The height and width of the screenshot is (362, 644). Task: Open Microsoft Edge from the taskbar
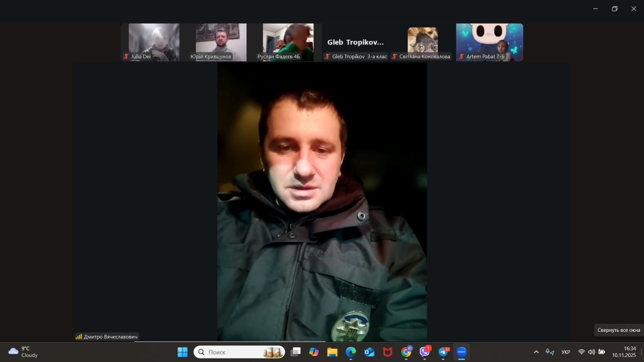tap(351, 352)
